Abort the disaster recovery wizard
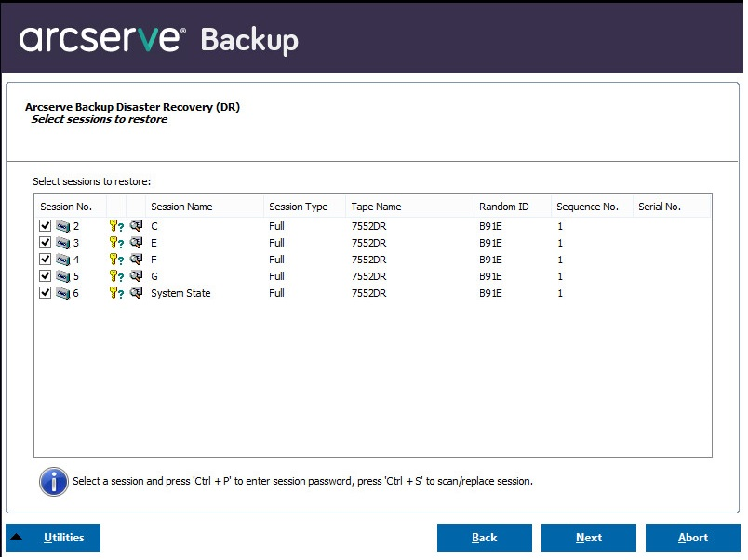The image size is (748, 560). [x=692, y=538]
